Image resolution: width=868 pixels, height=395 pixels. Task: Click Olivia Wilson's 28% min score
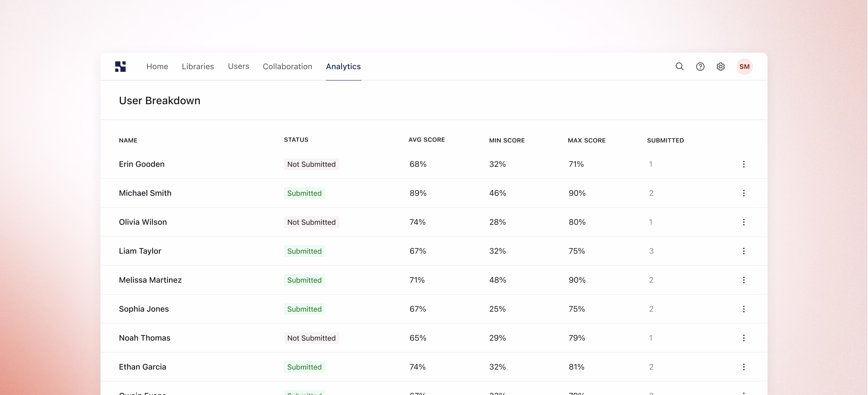[498, 222]
